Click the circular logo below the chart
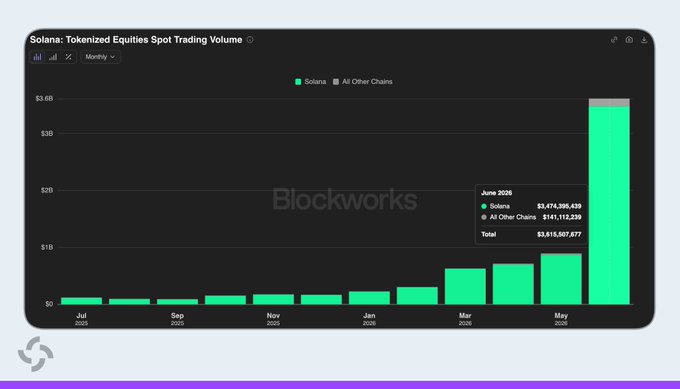This screenshot has height=389, width=680. [36, 354]
